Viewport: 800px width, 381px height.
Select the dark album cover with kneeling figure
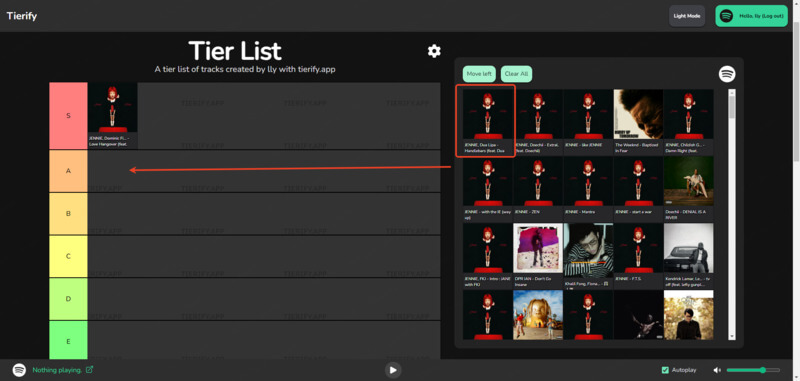coord(638,315)
